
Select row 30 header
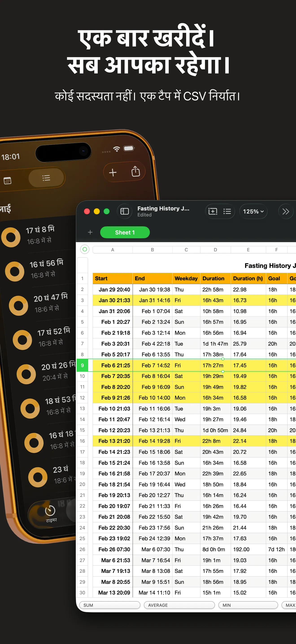point(82,593)
